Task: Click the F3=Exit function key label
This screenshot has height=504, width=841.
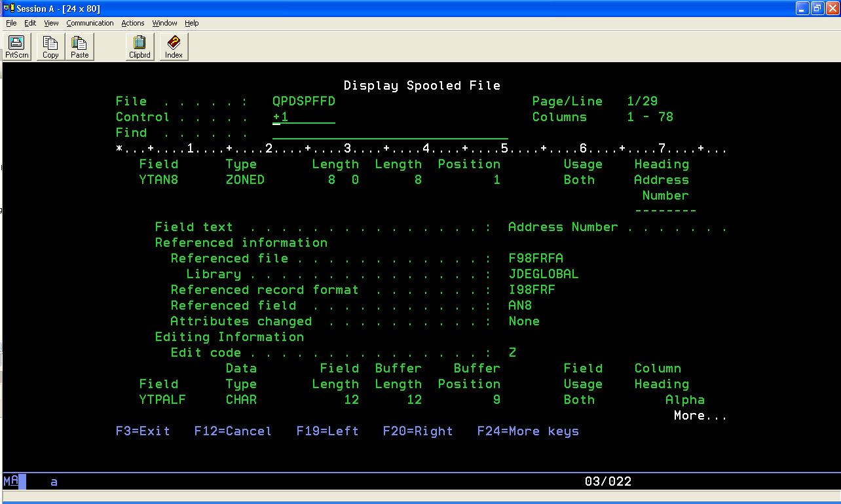Action: coord(143,431)
